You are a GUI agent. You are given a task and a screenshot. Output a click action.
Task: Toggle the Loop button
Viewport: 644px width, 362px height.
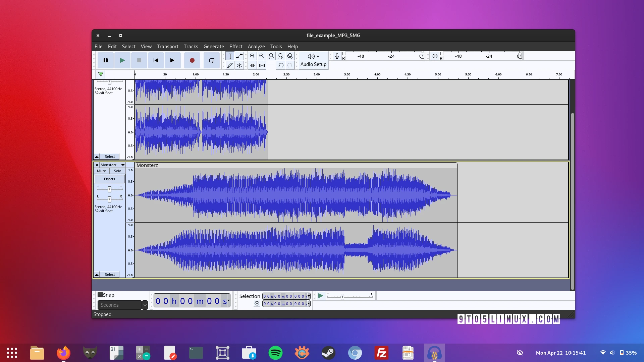(x=211, y=60)
